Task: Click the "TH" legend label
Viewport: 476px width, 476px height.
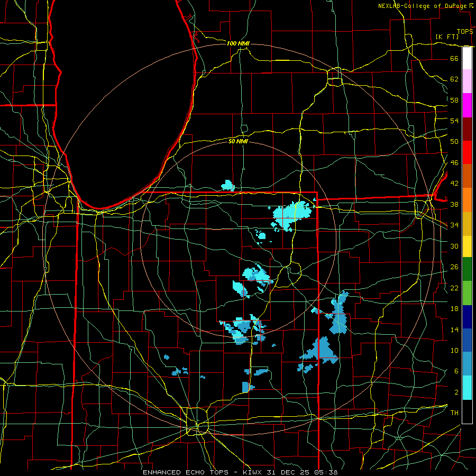Action: click(454, 413)
